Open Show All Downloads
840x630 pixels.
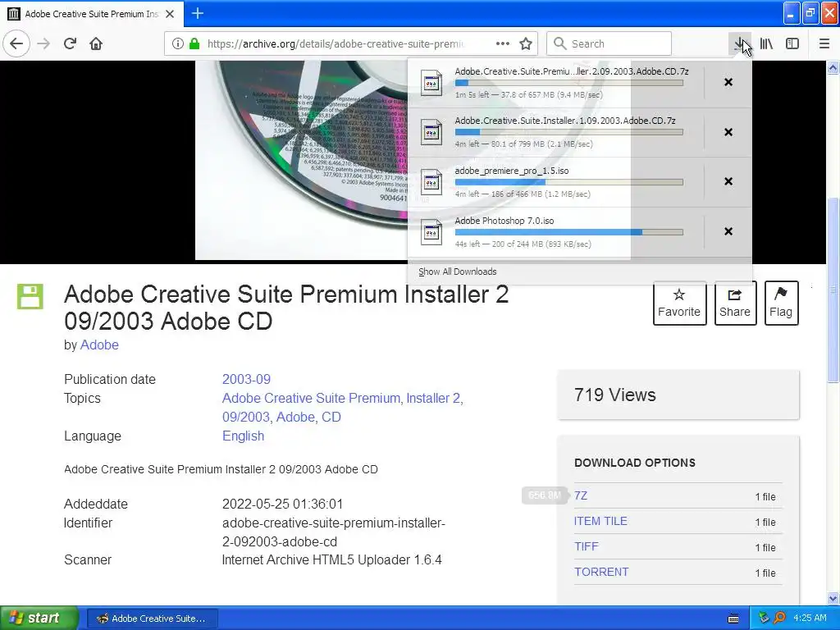click(x=458, y=272)
